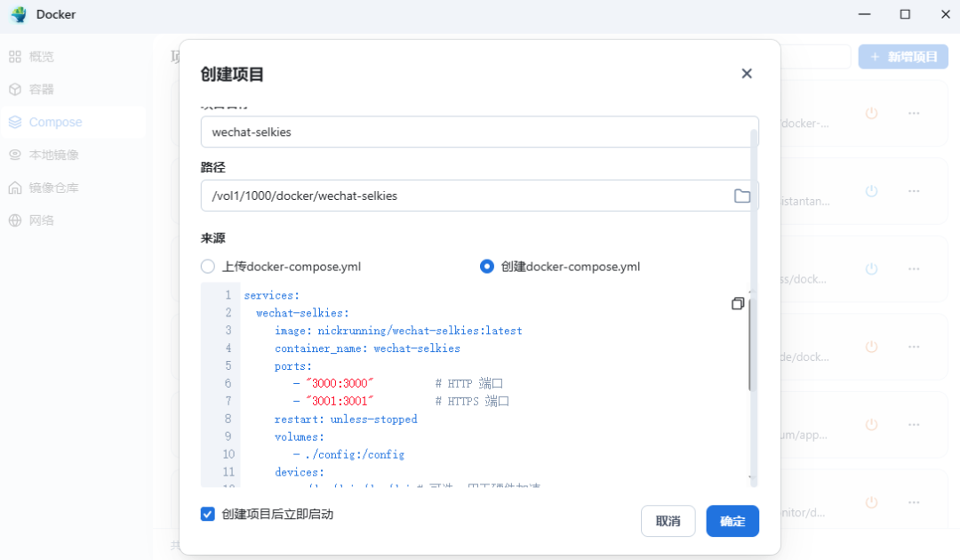The width and height of the screenshot is (960, 560).
Task: Open more menu of de/dock... project row
Action: (914, 347)
